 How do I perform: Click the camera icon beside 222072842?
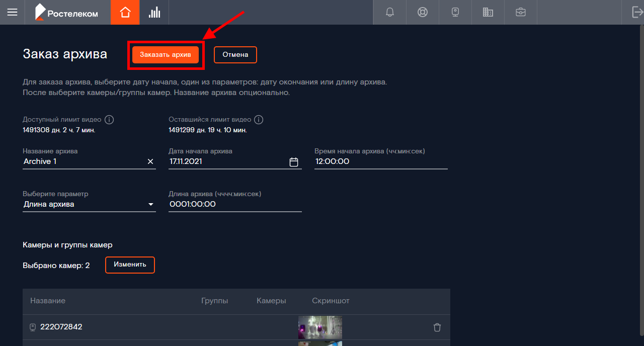33,327
